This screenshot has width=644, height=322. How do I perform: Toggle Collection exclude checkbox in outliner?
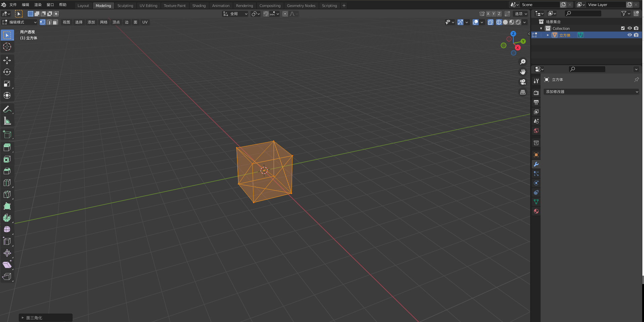[623, 28]
